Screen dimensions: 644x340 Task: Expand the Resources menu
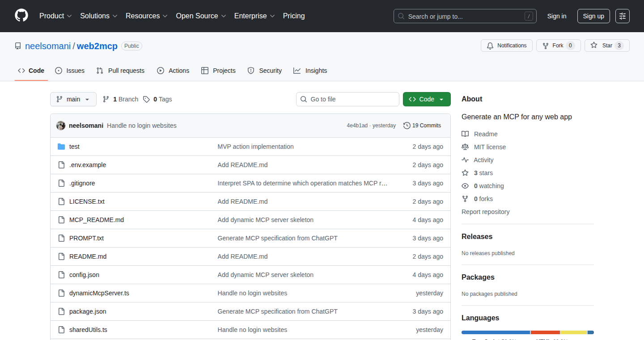(x=147, y=16)
